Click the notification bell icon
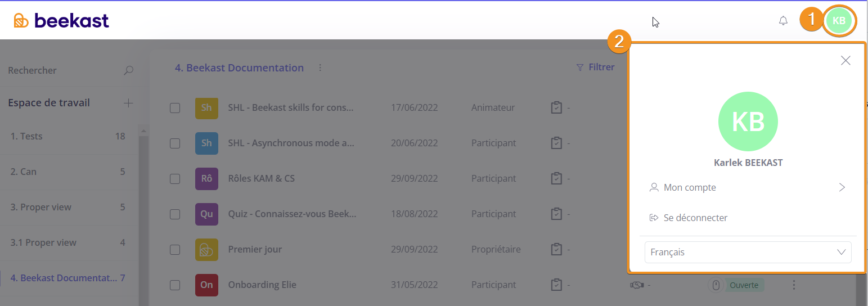Viewport: 868px width, 306px height. pyautogui.click(x=783, y=21)
